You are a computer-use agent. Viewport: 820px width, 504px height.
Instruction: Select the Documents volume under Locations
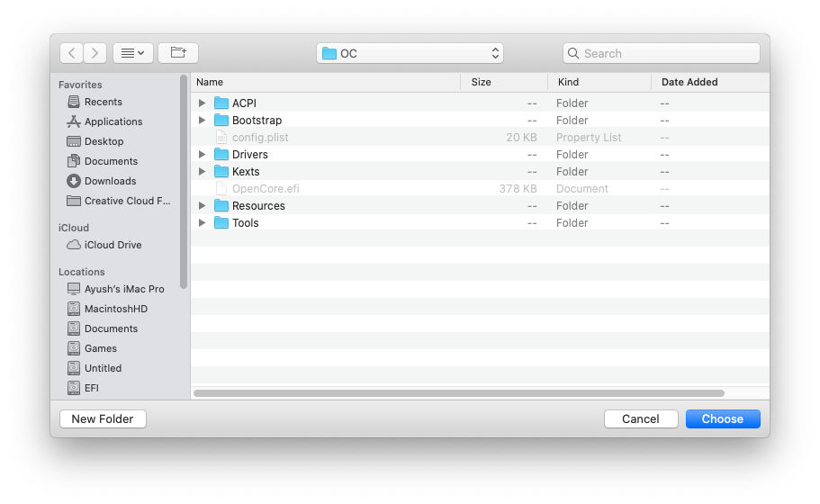(103, 328)
